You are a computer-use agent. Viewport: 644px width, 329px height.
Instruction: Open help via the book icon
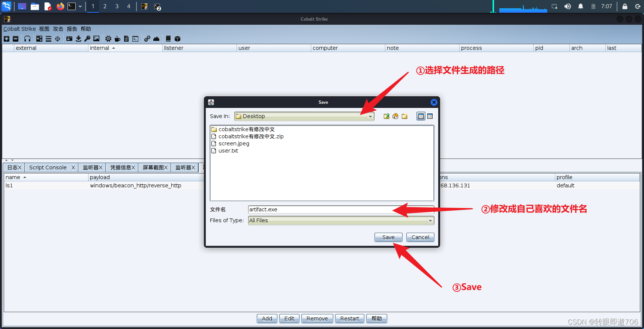pos(168,39)
